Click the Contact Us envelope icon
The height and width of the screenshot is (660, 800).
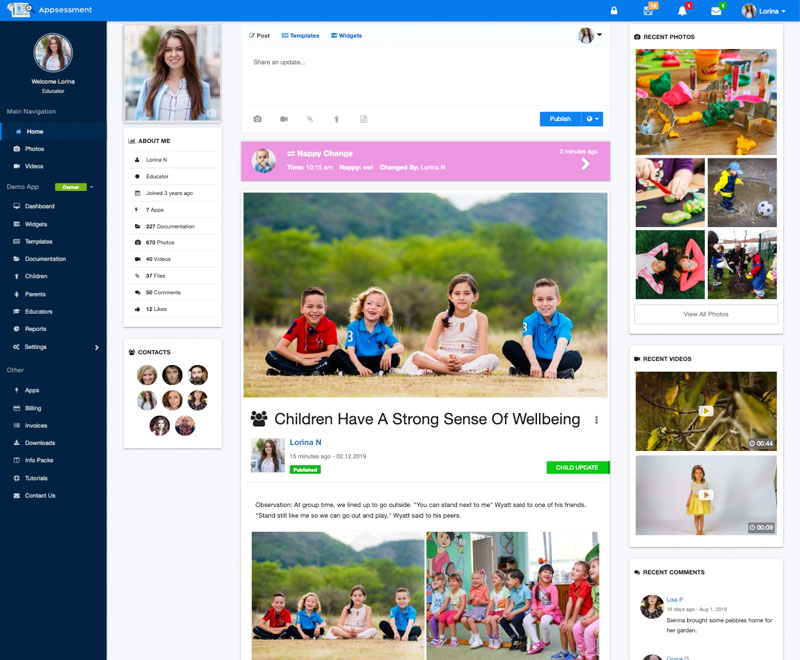16,495
